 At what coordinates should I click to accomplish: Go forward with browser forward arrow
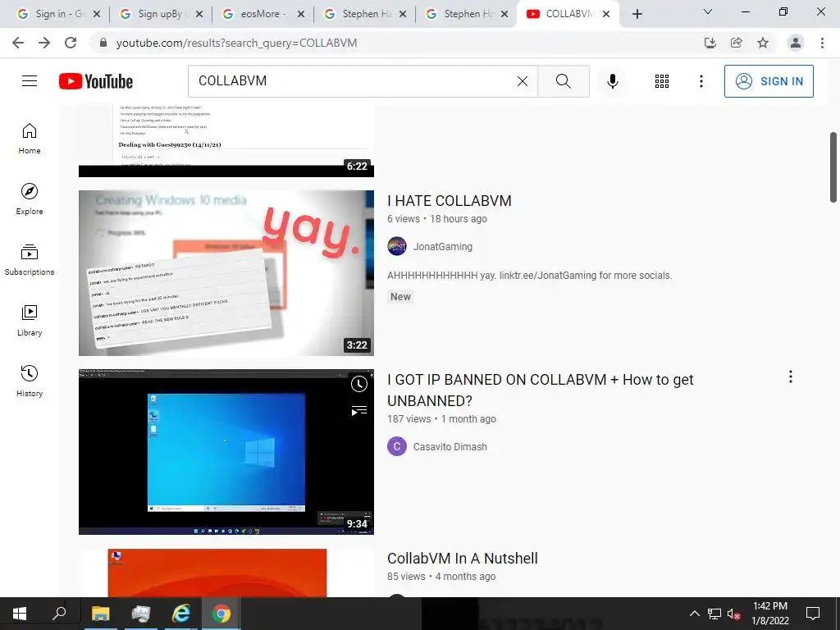coord(44,43)
